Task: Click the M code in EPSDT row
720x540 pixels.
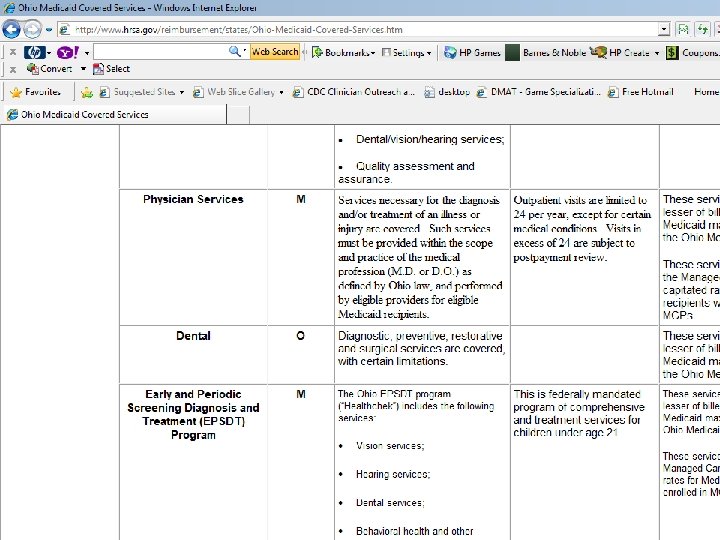Action: (x=301, y=394)
